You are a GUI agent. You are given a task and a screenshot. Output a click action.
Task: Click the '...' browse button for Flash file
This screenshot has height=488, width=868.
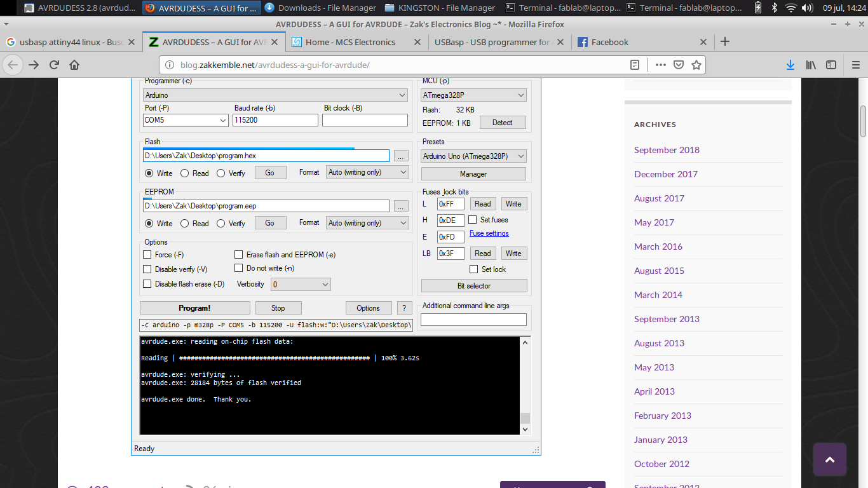click(401, 156)
